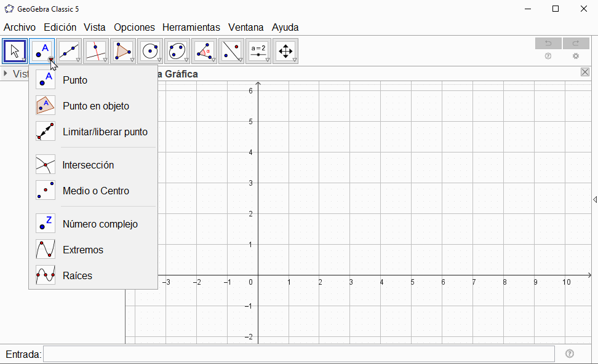This screenshot has width=598, height=364.
Task: Select the Circle with center tool
Action: click(150, 51)
